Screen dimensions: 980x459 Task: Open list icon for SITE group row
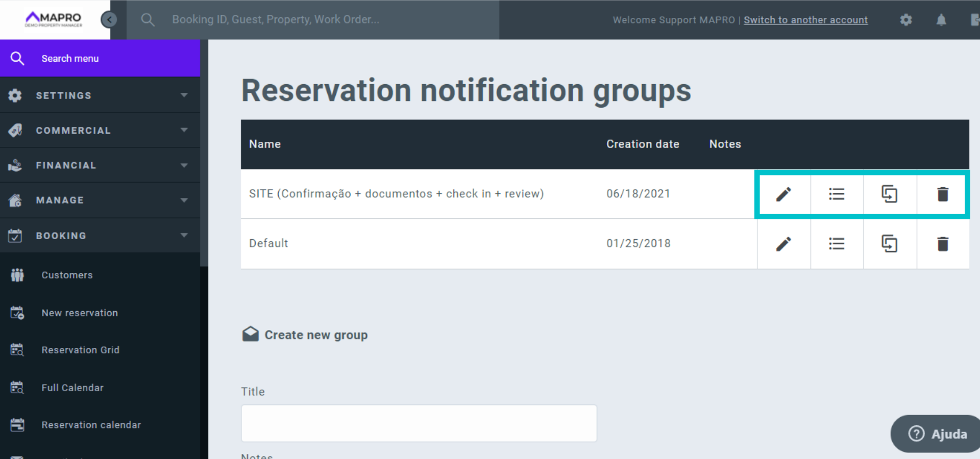pos(837,194)
